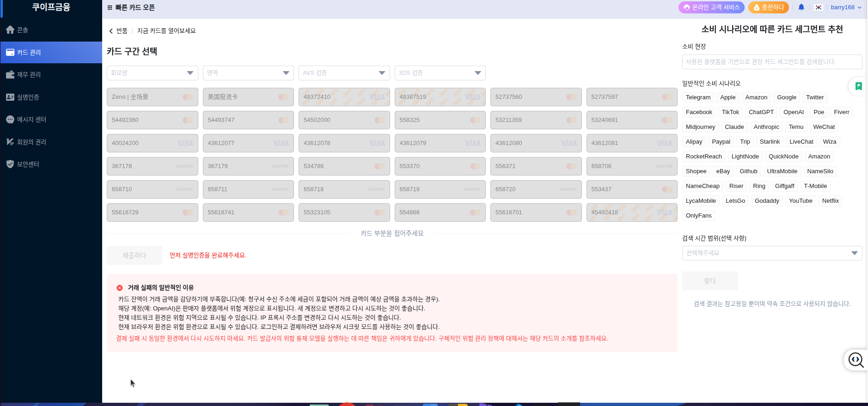Click the grid icon beside 빠른 카드 오픈
The width and height of the screenshot is (868, 406).
tap(110, 7)
